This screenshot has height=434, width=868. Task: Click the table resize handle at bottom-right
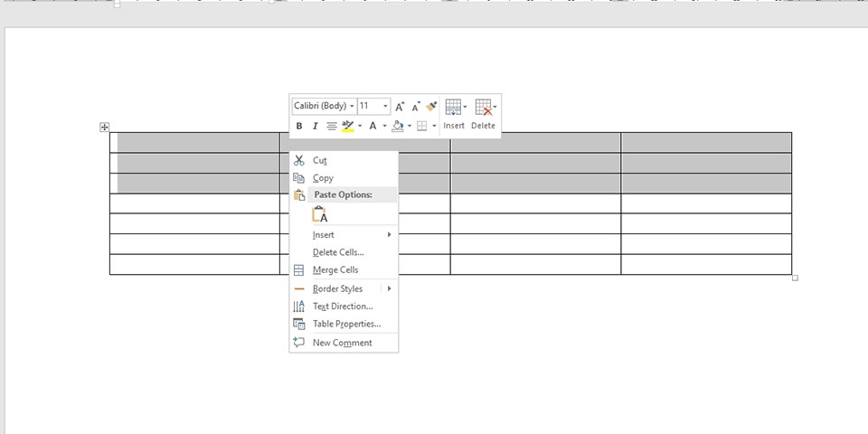[x=795, y=278]
